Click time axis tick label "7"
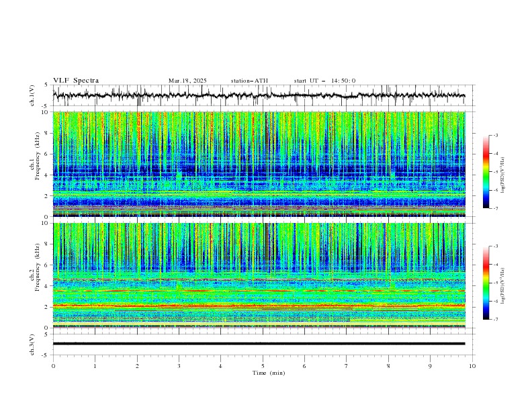This screenshot has width=532, height=411. (347, 366)
